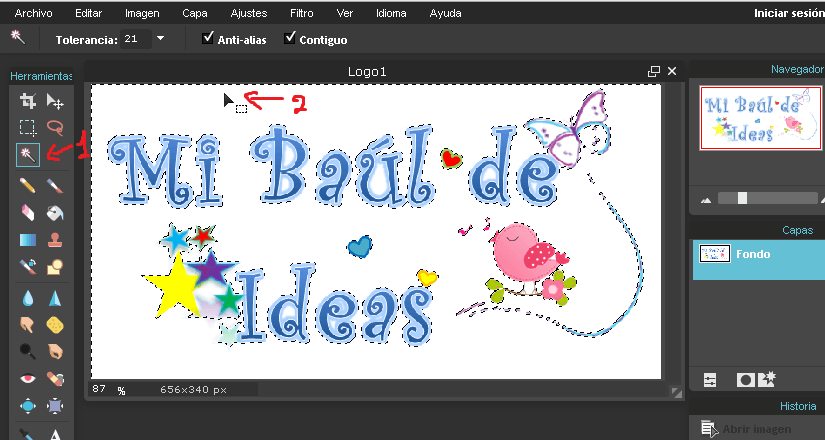Activate the Magic Wand tool

[x=28, y=155]
